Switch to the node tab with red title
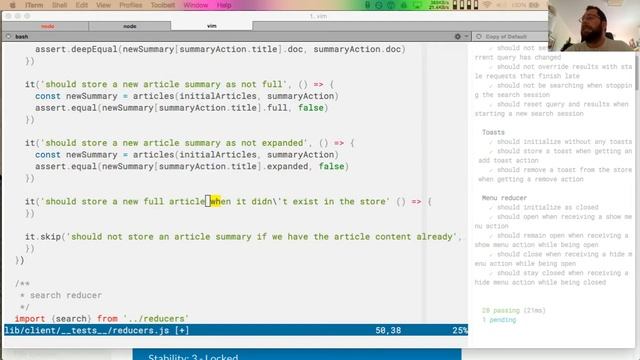The height and width of the screenshot is (360, 640). (48, 26)
